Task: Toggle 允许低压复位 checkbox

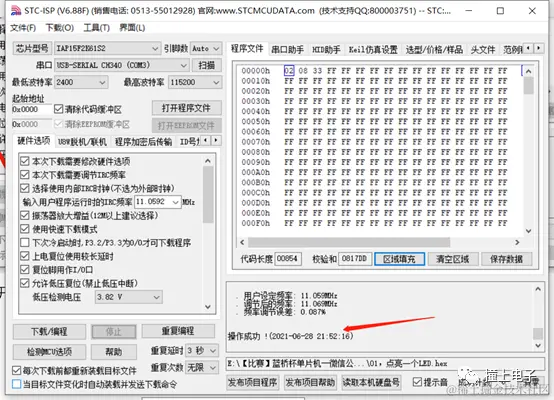Action: [x=24, y=283]
